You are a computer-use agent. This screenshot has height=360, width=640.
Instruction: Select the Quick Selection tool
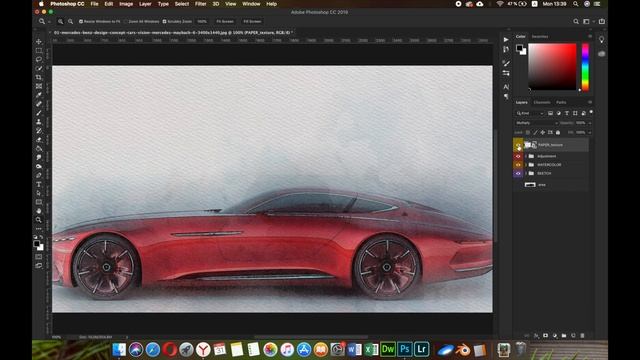point(39,68)
